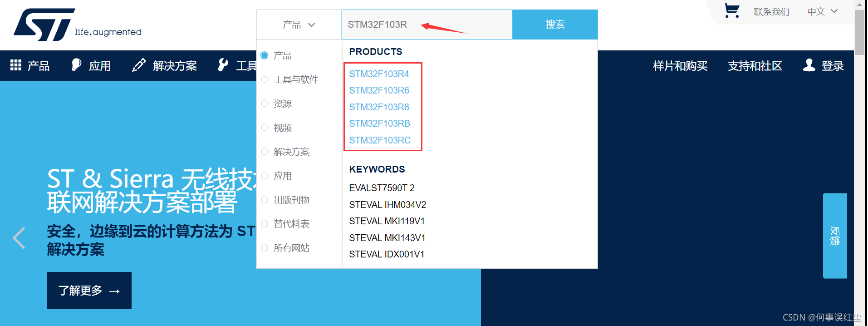Click the 搜索 search button

[x=555, y=25]
